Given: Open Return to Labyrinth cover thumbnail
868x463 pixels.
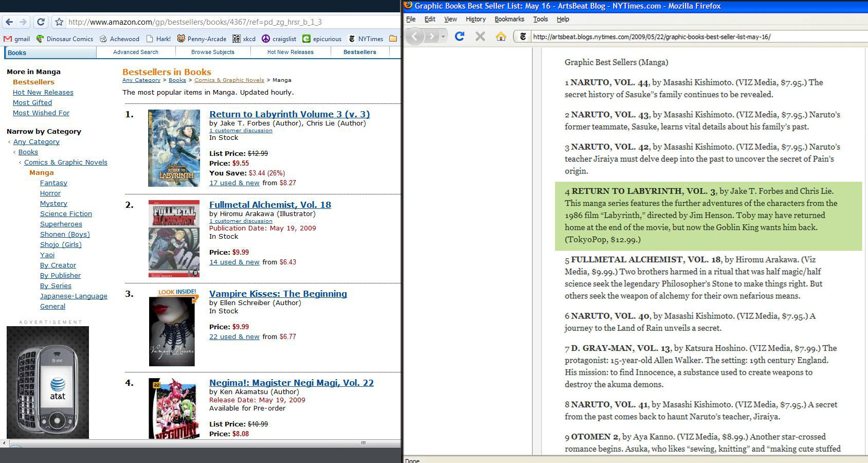Looking at the screenshot, I should click(x=174, y=148).
